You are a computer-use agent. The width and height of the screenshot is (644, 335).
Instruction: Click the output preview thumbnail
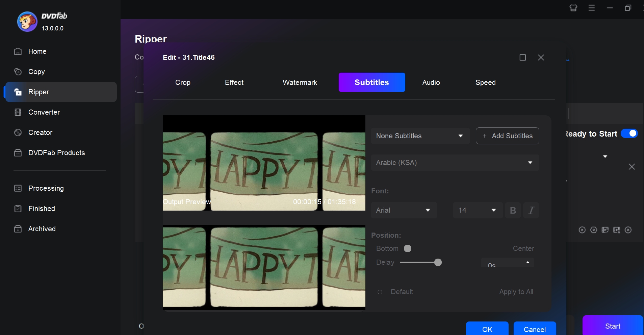click(x=264, y=163)
